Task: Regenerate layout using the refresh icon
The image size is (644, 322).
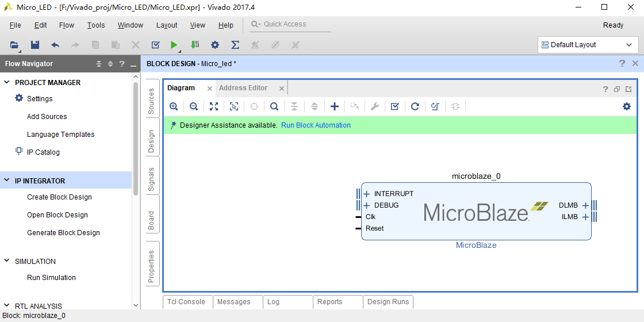Action: click(415, 107)
